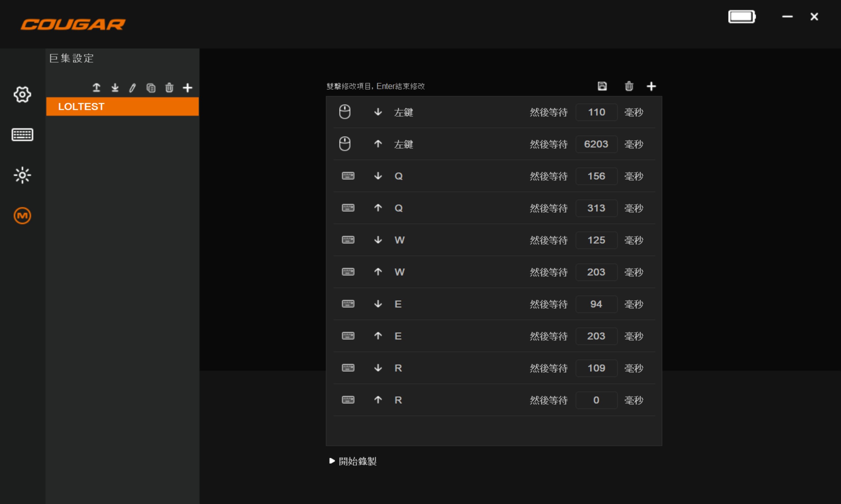Delete macro with list trash icon
Image resolution: width=841 pixels, height=504 pixels.
(x=169, y=88)
